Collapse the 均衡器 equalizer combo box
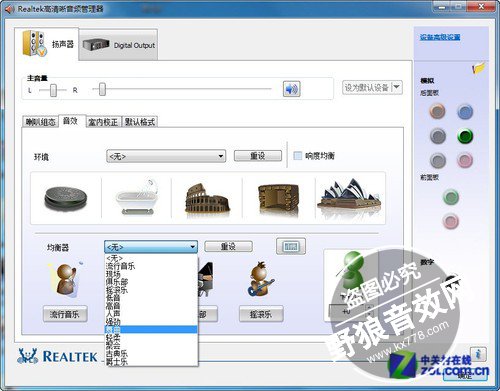The image size is (500, 391). tap(151, 247)
